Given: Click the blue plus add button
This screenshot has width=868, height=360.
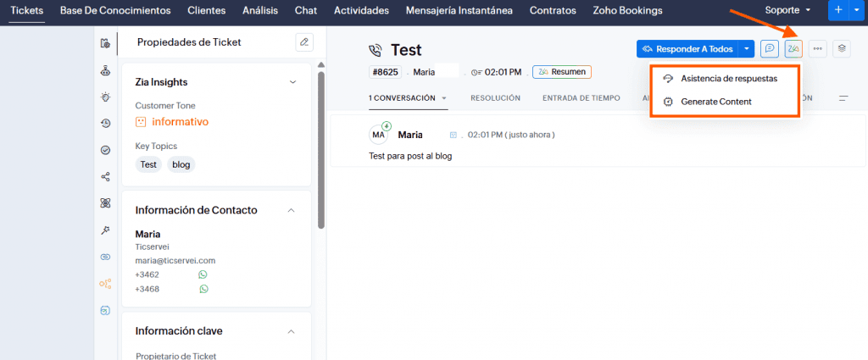Looking at the screenshot, I should coord(838,10).
